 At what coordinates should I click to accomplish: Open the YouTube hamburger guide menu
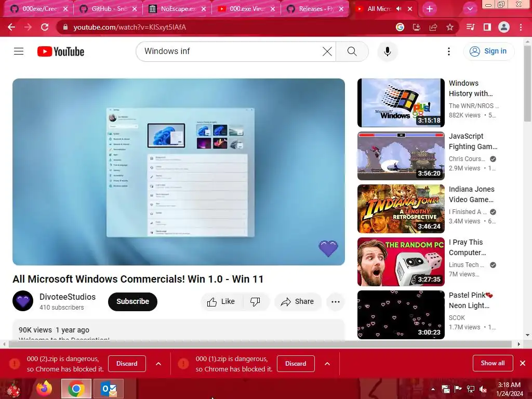19,51
